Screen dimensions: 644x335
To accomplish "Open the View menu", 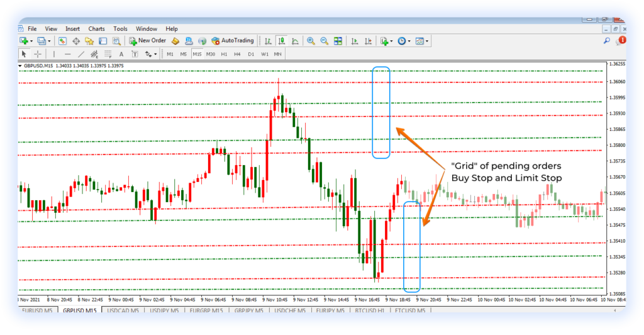I will [51, 29].
